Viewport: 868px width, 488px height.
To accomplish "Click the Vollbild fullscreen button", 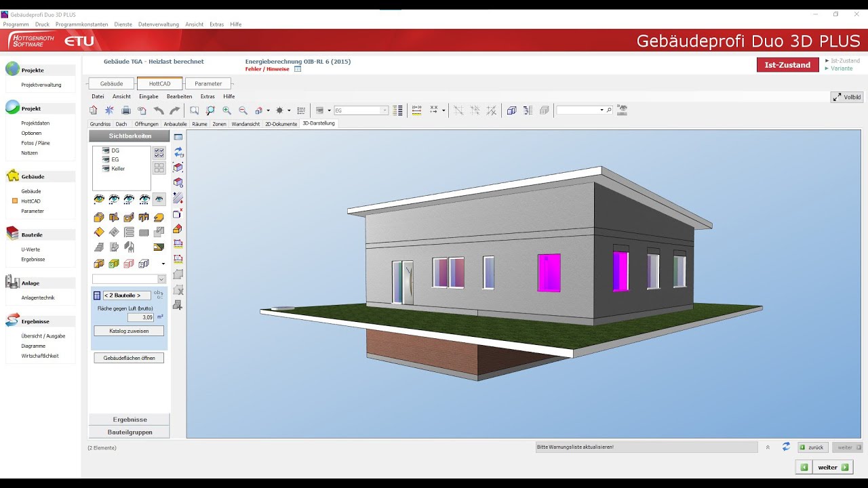I will [x=847, y=97].
